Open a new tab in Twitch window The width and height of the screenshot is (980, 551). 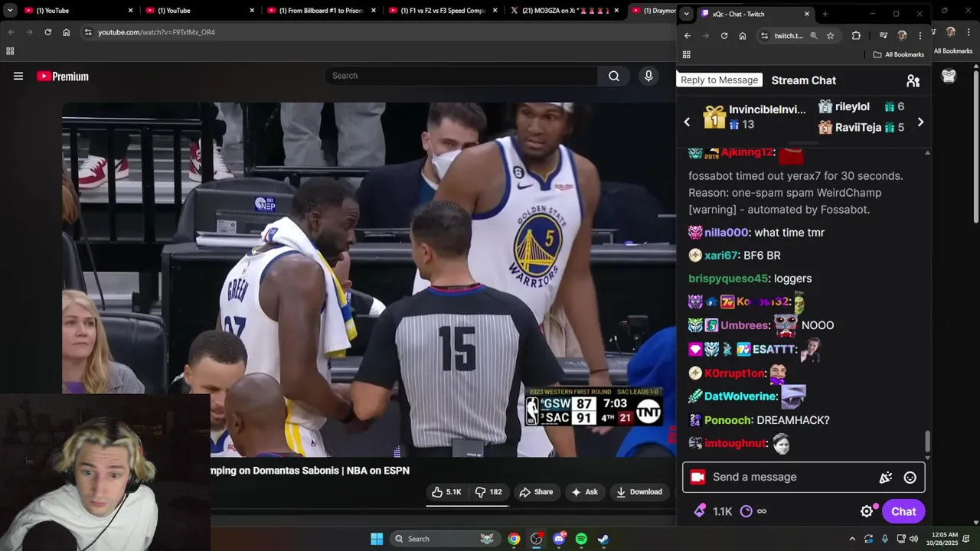point(825,14)
